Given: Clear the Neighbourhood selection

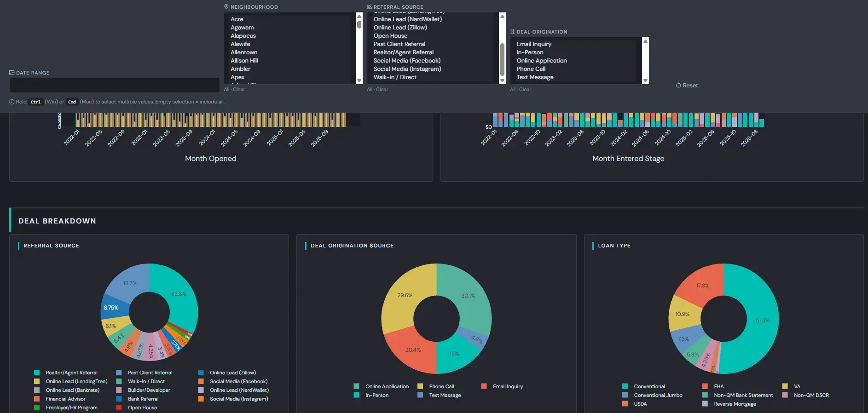Looking at the screenshot, I should [239, 90].
